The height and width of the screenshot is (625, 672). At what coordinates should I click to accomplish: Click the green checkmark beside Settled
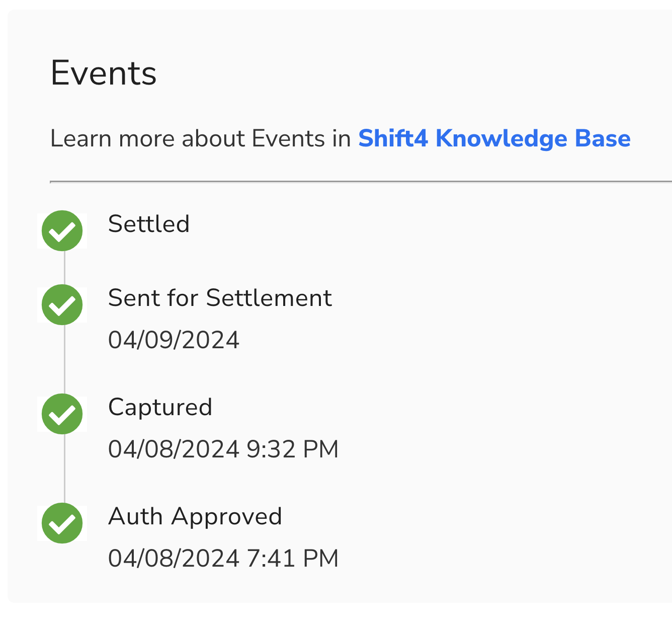[x=62, y=230]
